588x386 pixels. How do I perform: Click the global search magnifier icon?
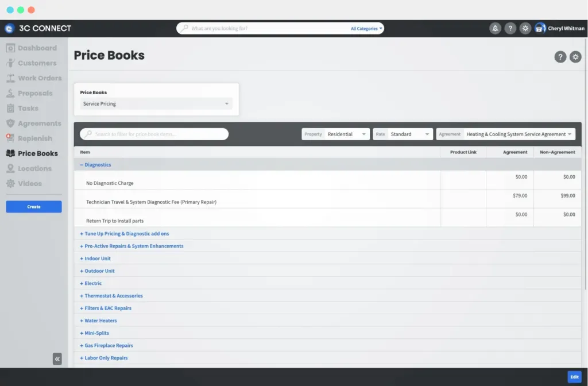tap(184, 28)
